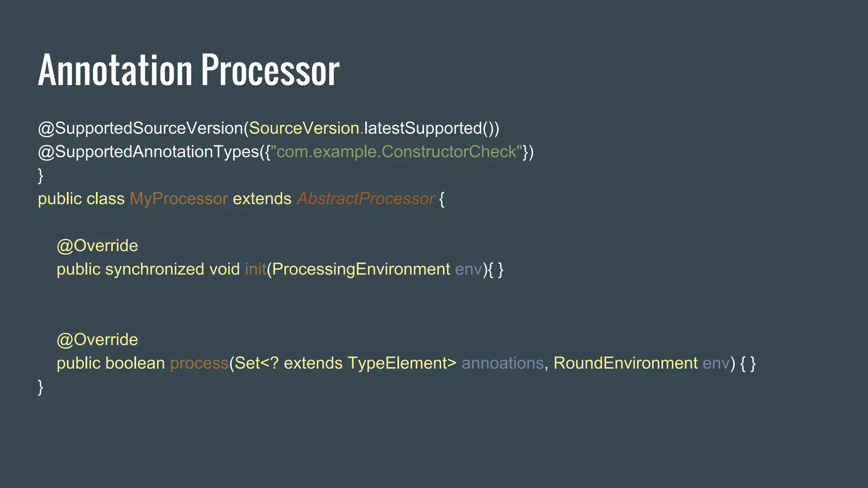
Task: Click the MyProcessor class name
Action: [x=179, y=199]
